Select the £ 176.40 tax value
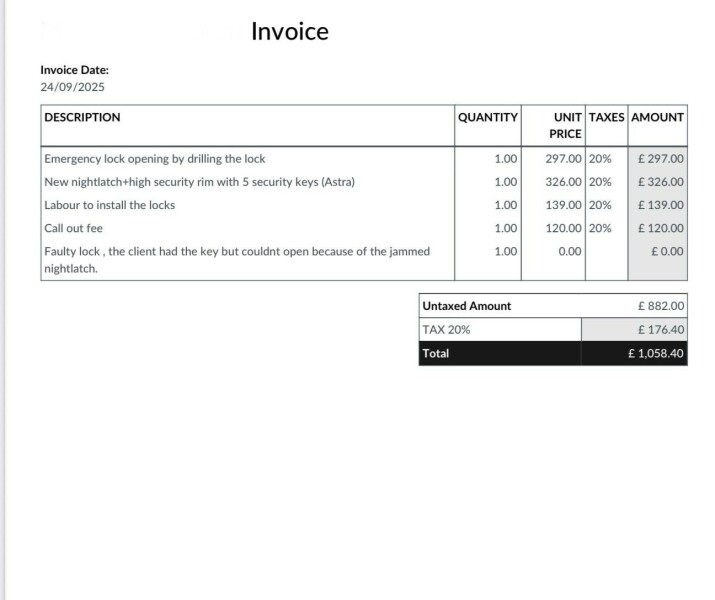The image size is (715, 600). click(x=660, y=329)
